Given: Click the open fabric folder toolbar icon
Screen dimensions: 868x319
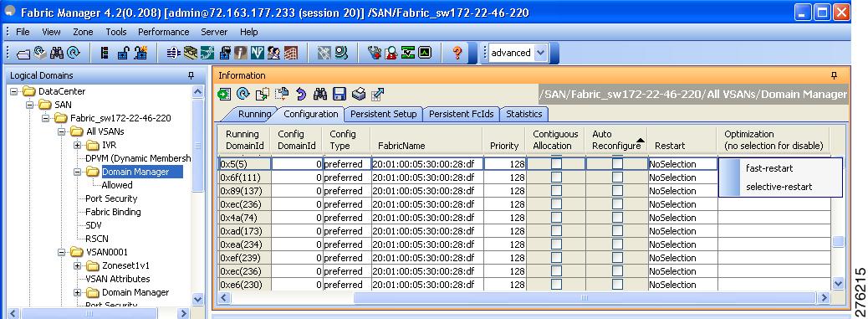Looking at the screenshot, I should pos(23,54).
